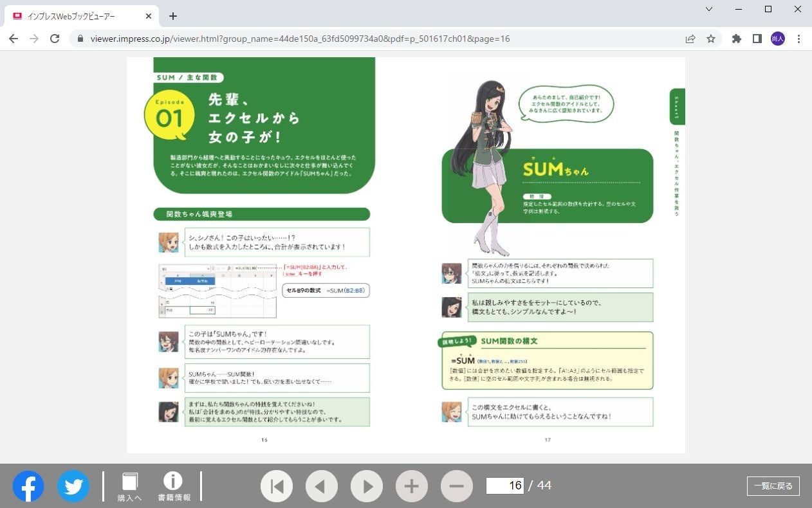Viewport: 812px width, 508px height.
Task: Open the 書籍情報 book info icon
Action: (x=174, y=487)
